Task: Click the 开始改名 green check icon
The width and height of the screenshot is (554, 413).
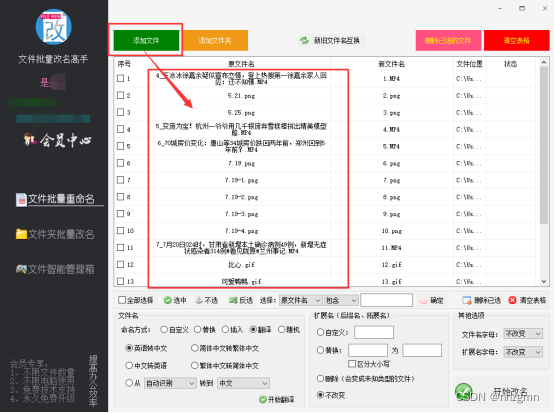Action: pos(464,392)
